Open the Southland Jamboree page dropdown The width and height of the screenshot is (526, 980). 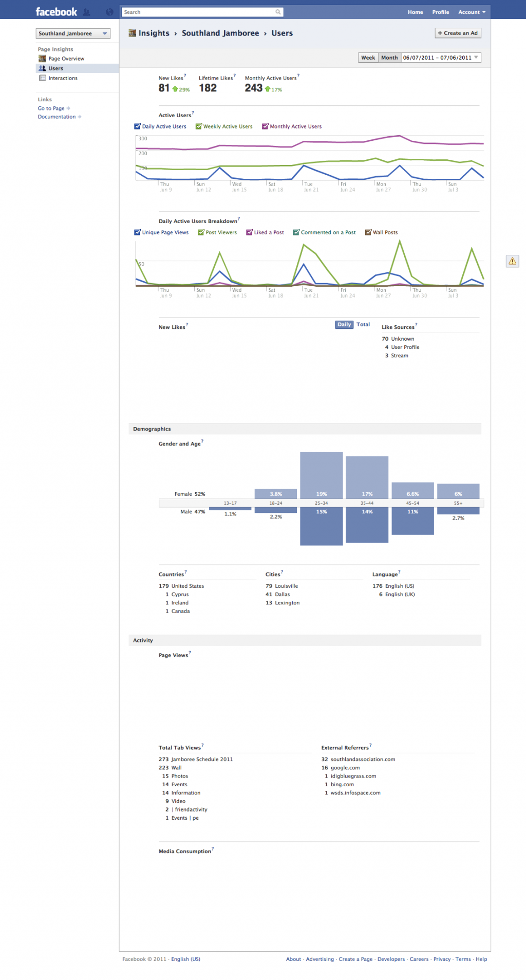point(73,33)
